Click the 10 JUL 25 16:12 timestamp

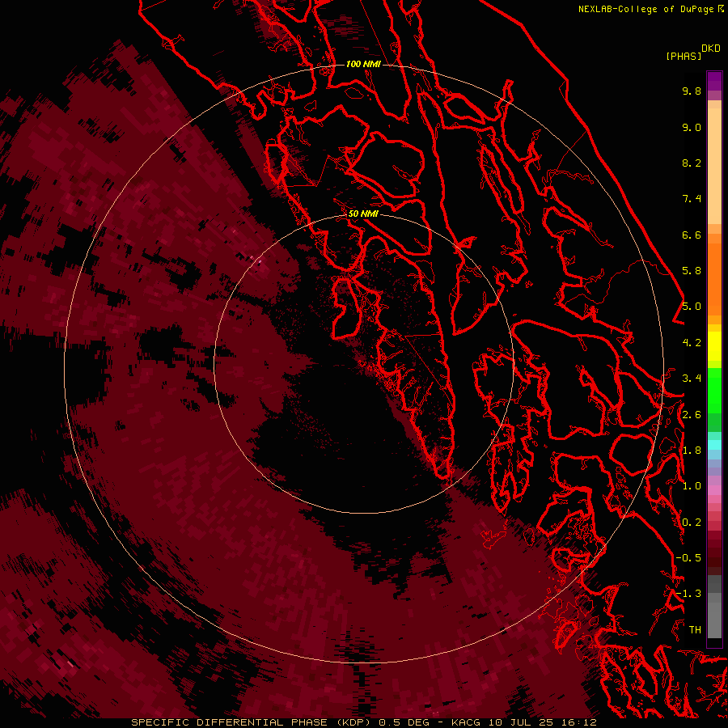pyautogui.click(x=542, y=722)
